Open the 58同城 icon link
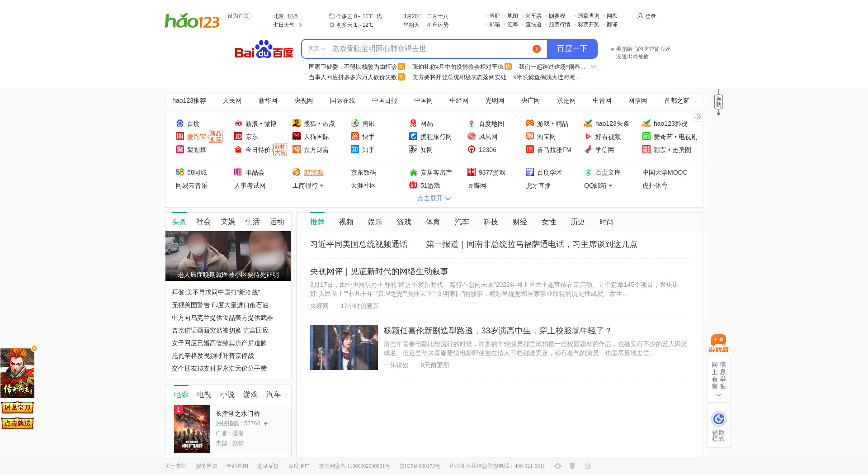This screenshot has width=868, height=475. (x=180, y=172)
